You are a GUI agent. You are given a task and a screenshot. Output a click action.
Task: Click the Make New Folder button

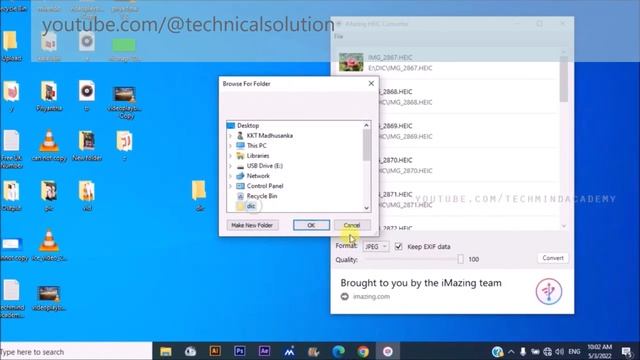tap(252, 225)
